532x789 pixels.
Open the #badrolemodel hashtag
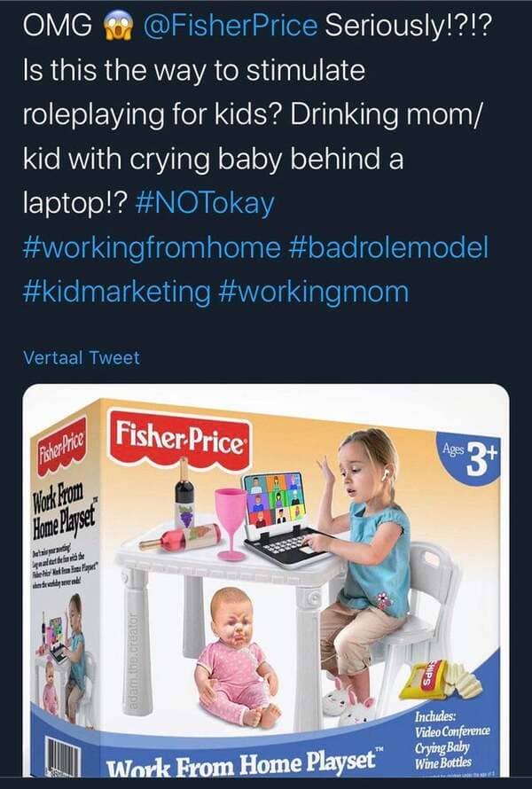pos(388,247)
